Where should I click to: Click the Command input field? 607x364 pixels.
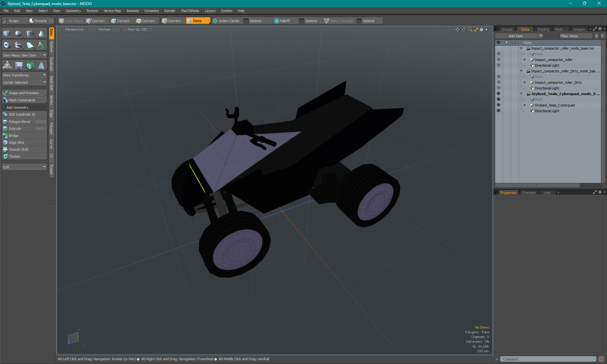(x=548, y=359)
